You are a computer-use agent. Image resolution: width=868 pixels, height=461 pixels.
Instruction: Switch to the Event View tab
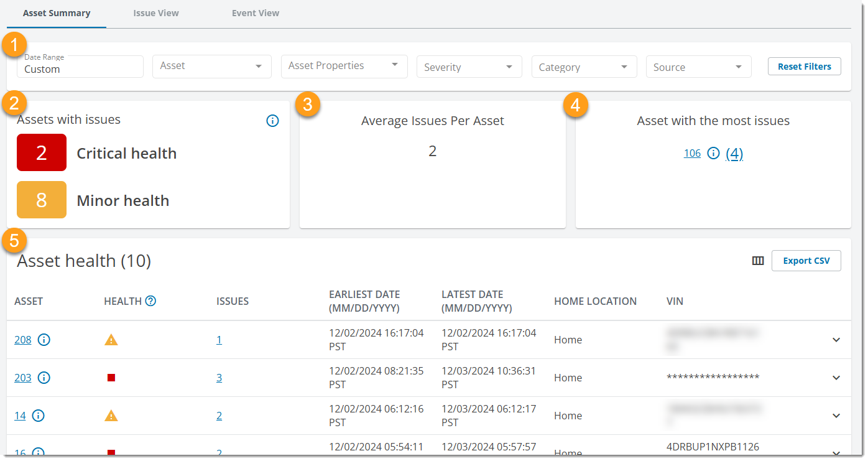(256, 13)
